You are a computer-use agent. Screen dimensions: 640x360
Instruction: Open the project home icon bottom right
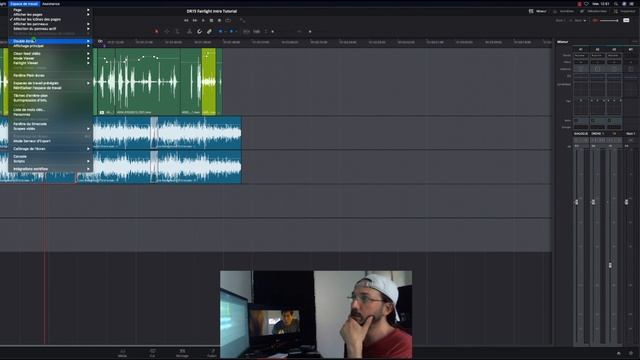pyautogui.click(x=619, y=353)
